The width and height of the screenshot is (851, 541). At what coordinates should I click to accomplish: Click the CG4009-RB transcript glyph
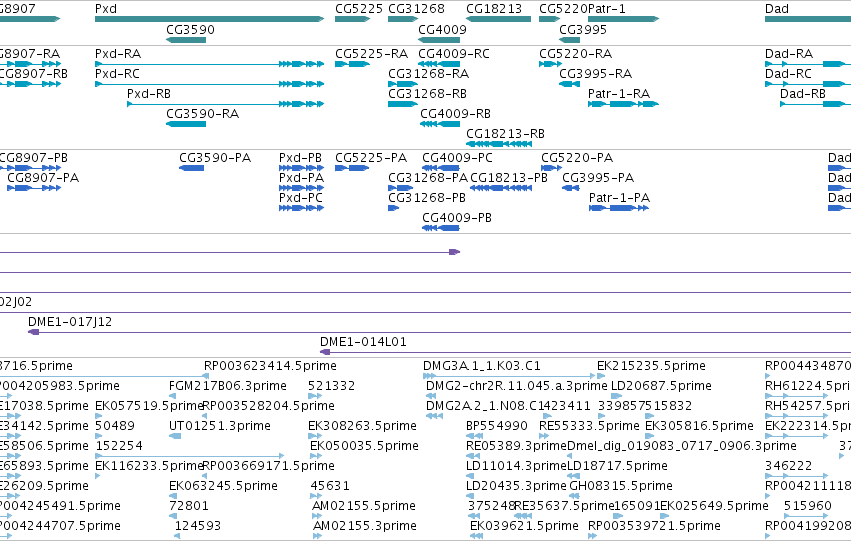coord(440,124)
